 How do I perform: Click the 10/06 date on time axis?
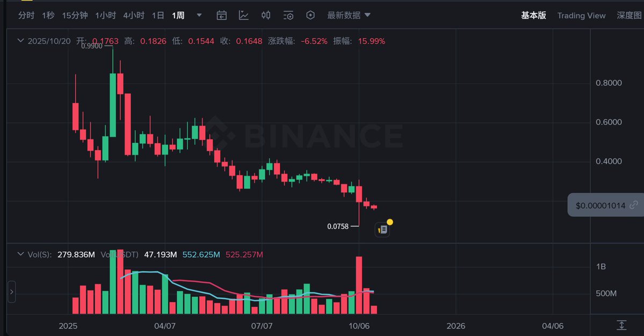coord(359,326)
